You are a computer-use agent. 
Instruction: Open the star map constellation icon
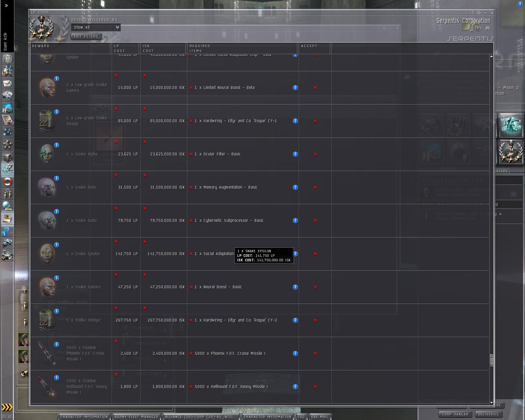tap(7, 132)
